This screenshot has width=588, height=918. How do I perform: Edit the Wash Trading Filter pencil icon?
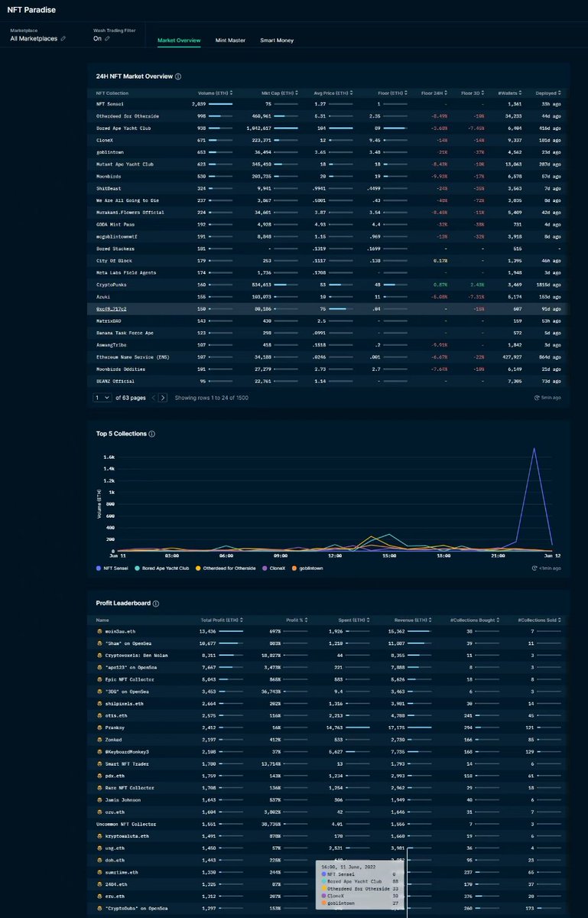108,38
